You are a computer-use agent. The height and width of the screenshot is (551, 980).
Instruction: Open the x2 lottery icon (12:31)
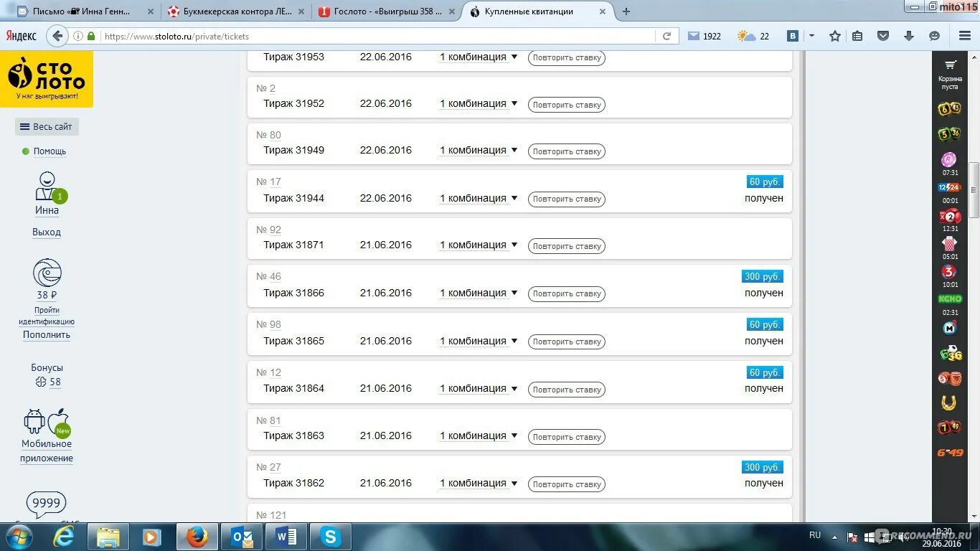click(x=949, y=216)
